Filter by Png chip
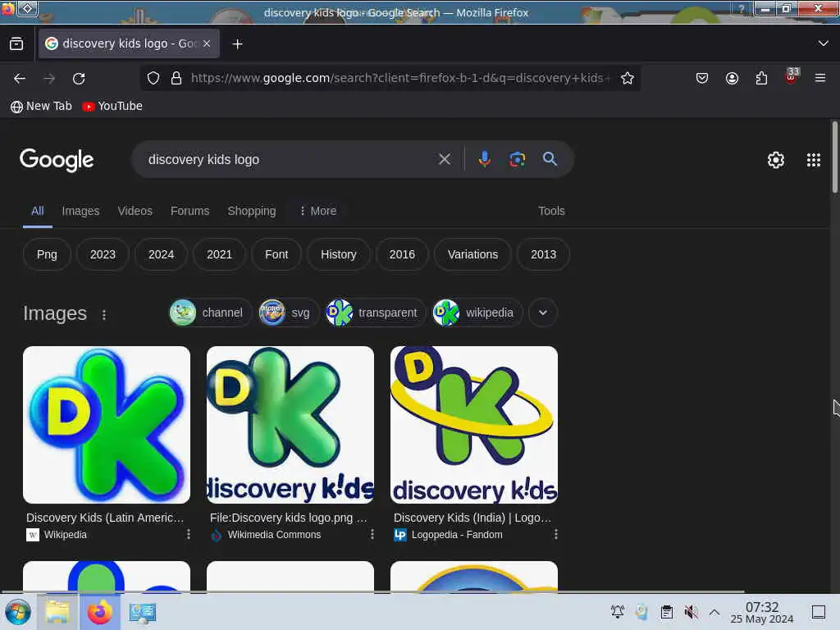 [47, 254]
